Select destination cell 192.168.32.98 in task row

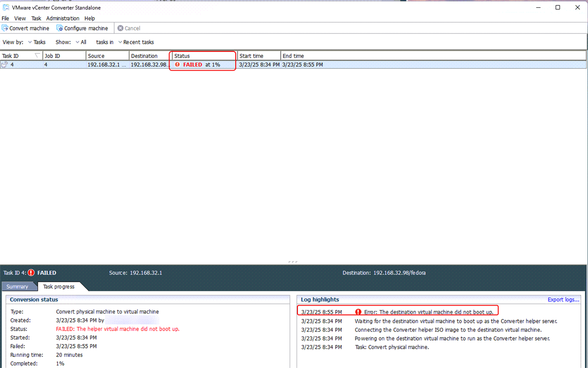[150, 64]
